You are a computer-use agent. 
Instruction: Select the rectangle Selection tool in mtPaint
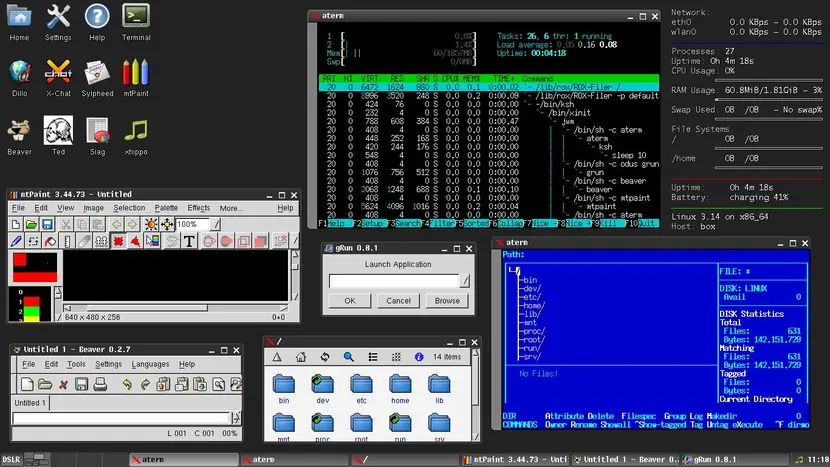(x=33, y=241)
